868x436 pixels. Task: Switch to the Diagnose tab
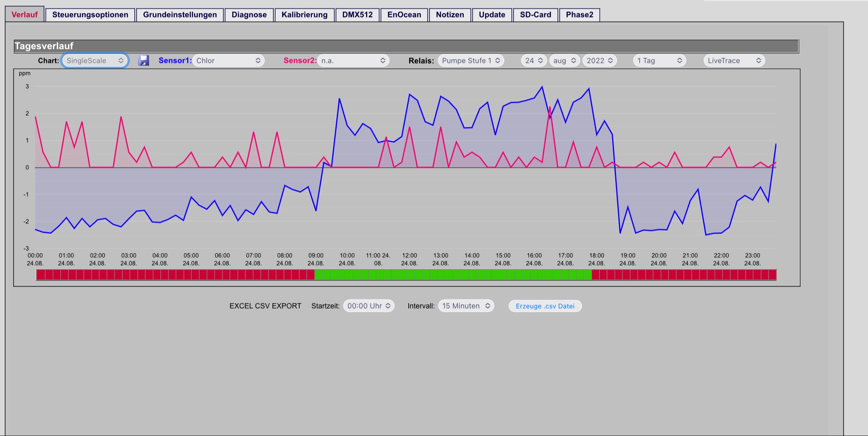(249, 15)
